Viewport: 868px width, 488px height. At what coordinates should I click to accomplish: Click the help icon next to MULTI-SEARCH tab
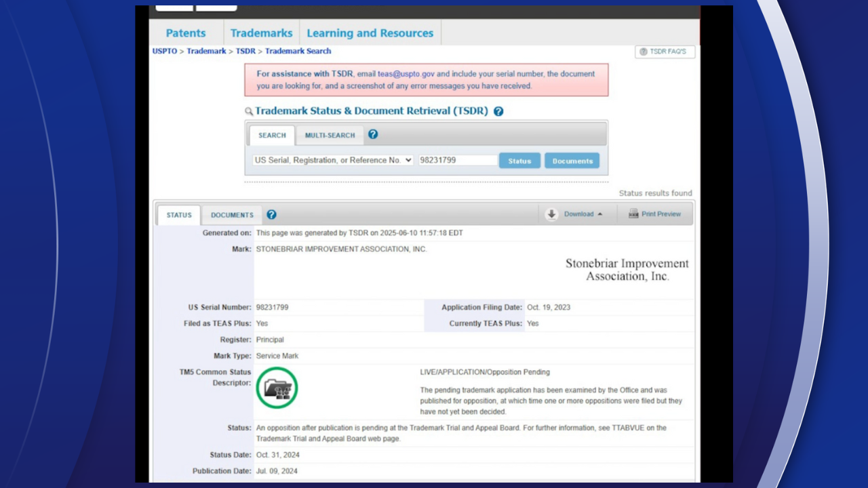pos(373,134)
